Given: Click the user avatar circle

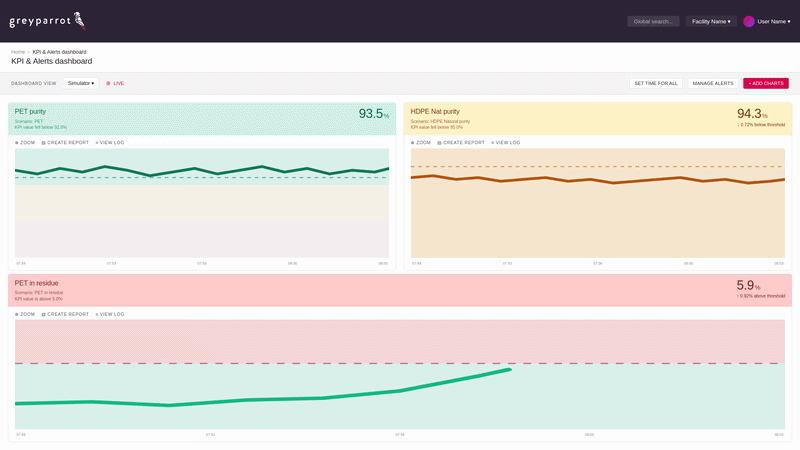Looking at the screenshot, I should tap(748, 21).
